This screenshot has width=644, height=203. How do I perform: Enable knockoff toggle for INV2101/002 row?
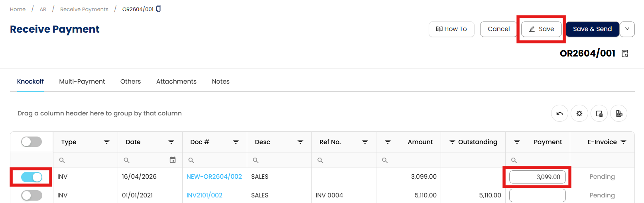pos(32,195)
